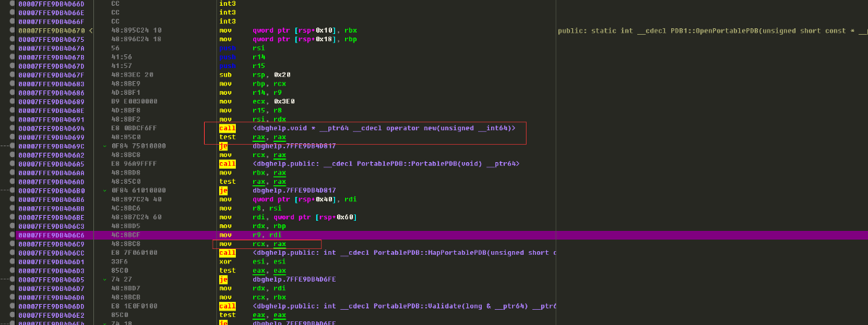
Task: Click the bytes B9 E0030000
Action: pyautogui.click(x=134, y=101)
